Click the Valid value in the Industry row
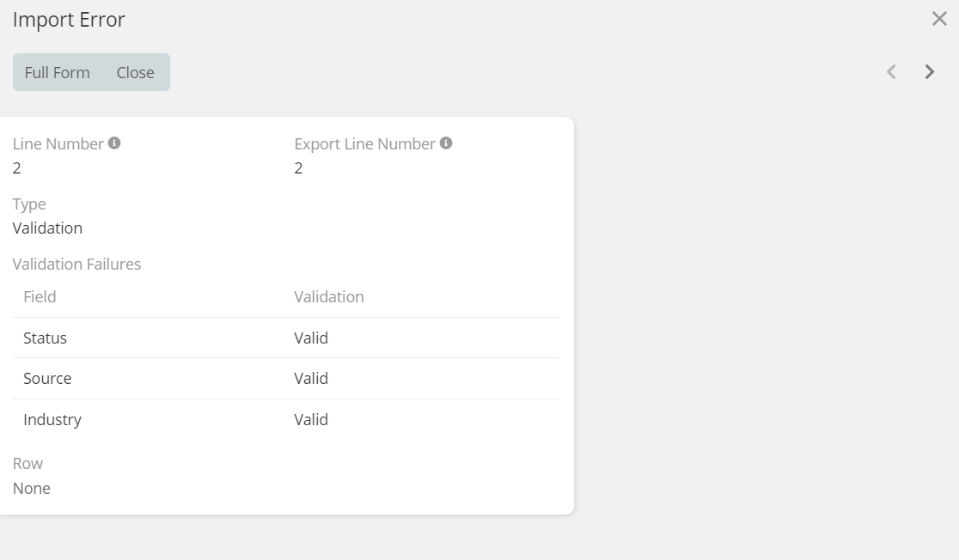 pos(311,420)
